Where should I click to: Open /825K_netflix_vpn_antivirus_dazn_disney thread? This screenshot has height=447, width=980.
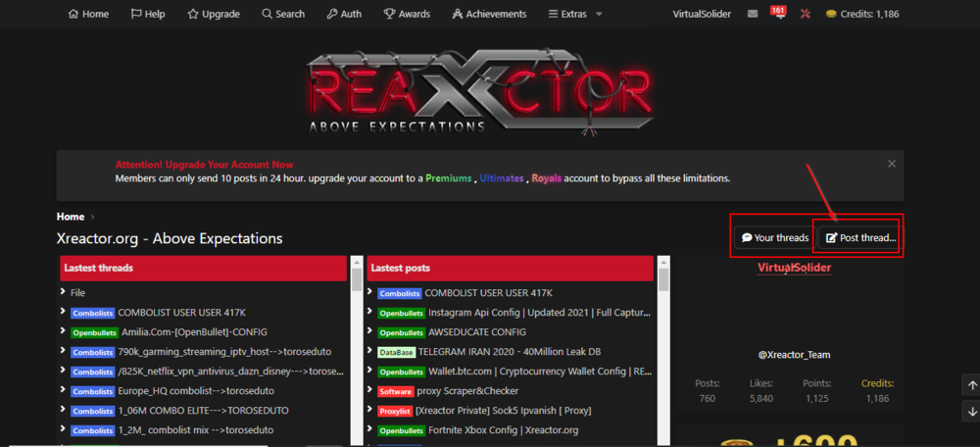[230, 372]
